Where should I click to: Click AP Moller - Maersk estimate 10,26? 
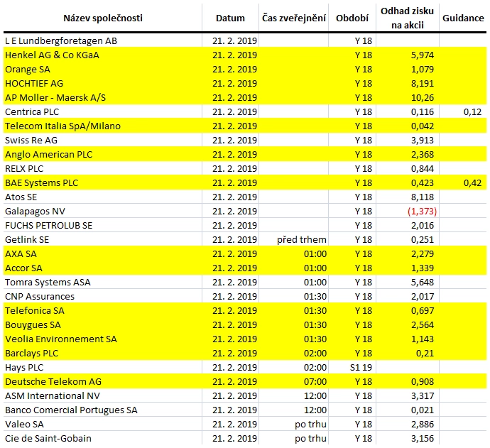point(423,97)
